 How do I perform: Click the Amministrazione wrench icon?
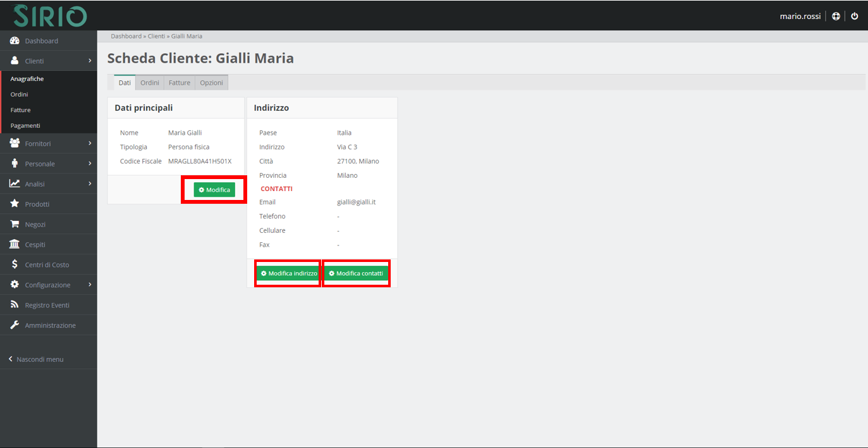click(14, 325)
